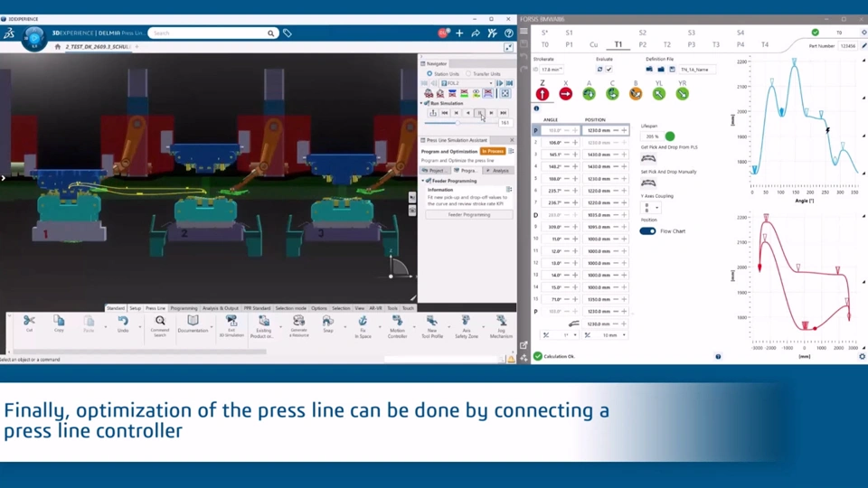Screen dimensions: 868x488
Task: Select the YL axis green icon
Action: pos(659,94)
